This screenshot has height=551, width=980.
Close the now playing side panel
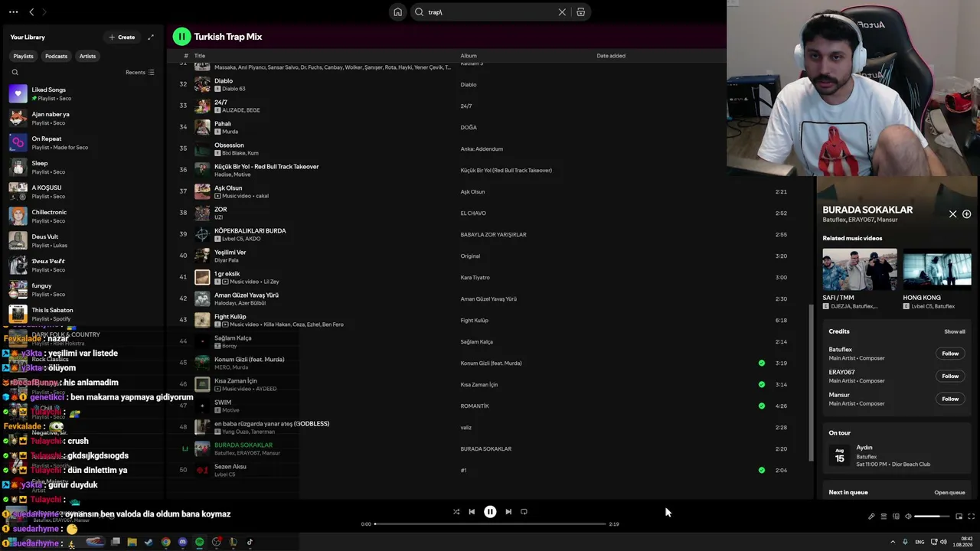[952, 214]
